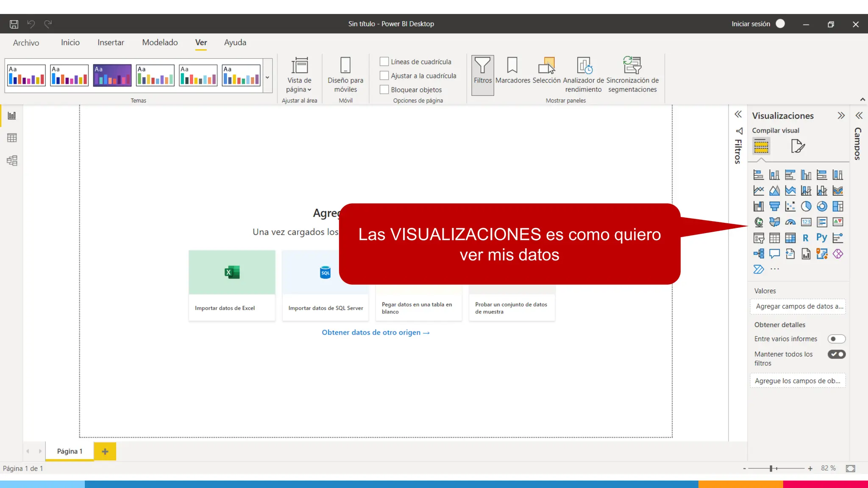Open the Selección pane
The width and height of the screenshot is (868, 488).
546,71
